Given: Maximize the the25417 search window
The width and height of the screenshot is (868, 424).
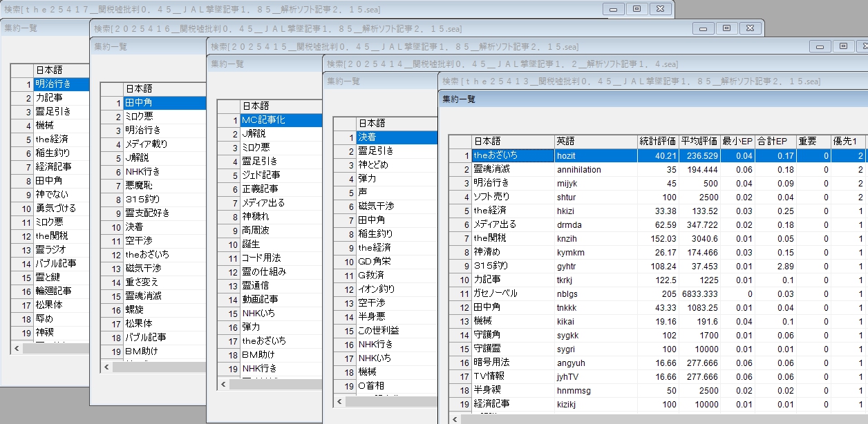Looking at the screenshot, I should pos(636,9).
